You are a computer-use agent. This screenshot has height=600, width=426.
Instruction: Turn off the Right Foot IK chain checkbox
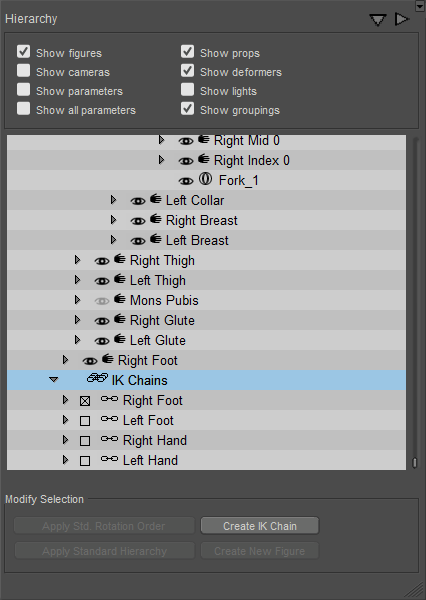(85, 401)
